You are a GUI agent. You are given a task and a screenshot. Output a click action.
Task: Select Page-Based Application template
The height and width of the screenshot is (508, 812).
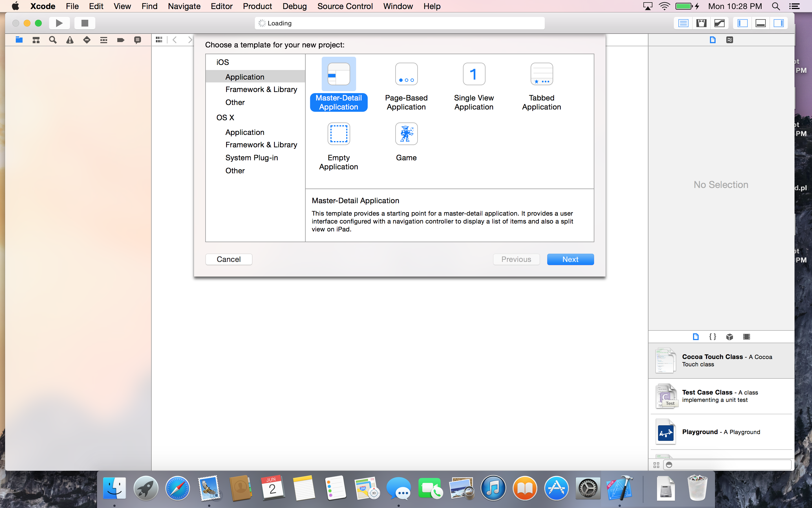(406, 86)
